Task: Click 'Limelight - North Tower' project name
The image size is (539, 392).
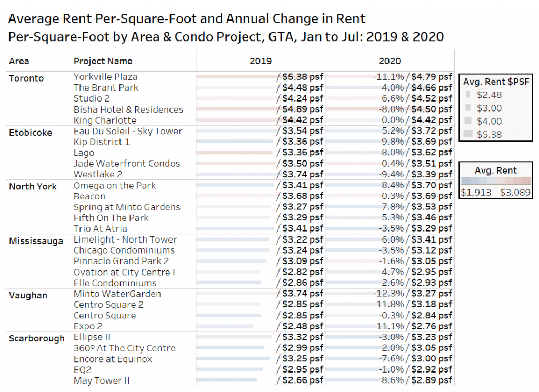Action: 125,239
